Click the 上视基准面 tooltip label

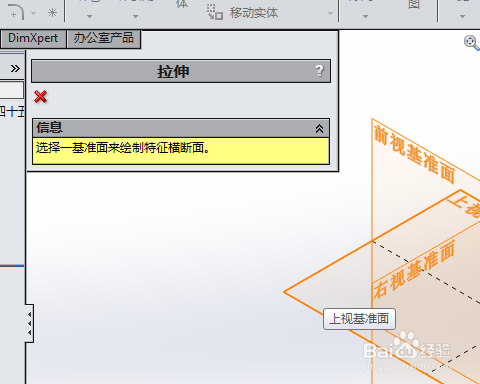pyautogui.click(x=359, y=319)
